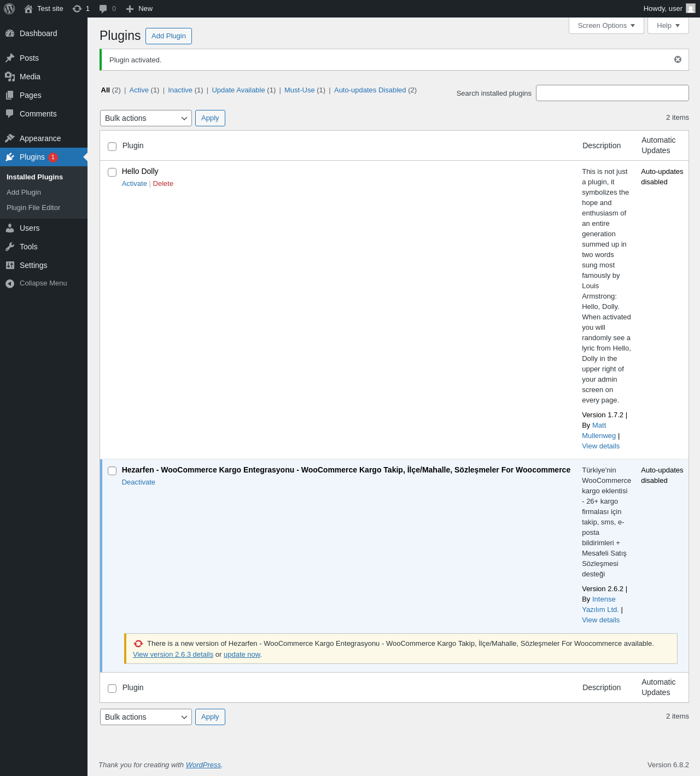Open the updates icon in admin bar
The height and width of the screenshot is (776, 700).
(77, 9)
